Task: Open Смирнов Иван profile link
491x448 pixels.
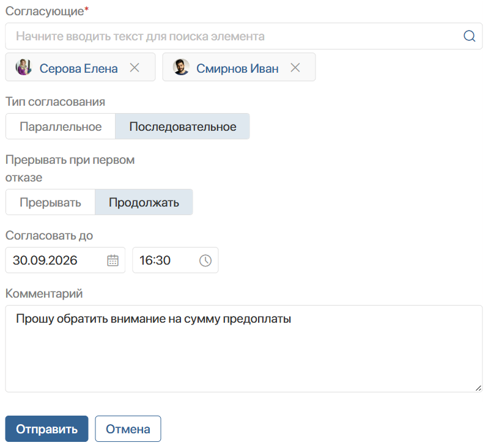Action: coord(237,68)
